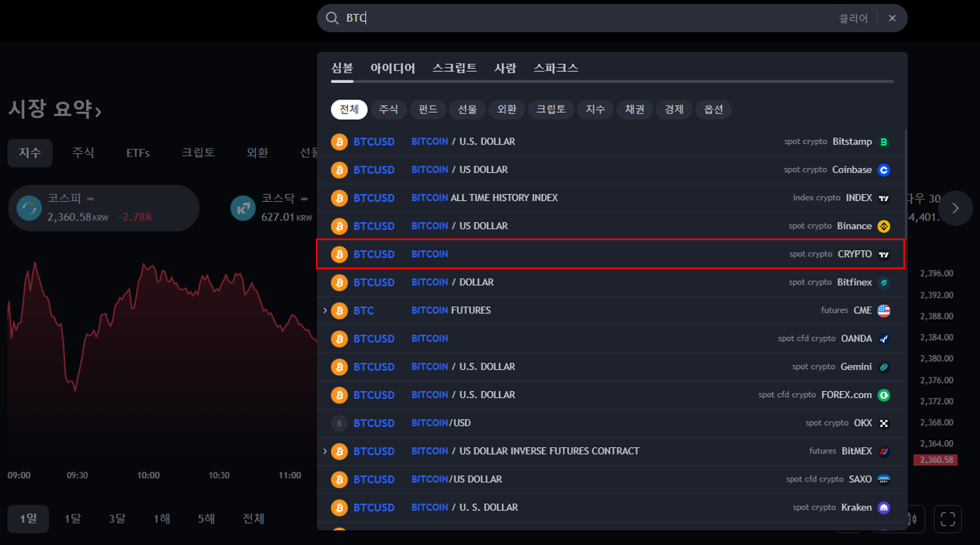
Task: Click the BITCOIN/USD description
Action: (x=441, y=423)
